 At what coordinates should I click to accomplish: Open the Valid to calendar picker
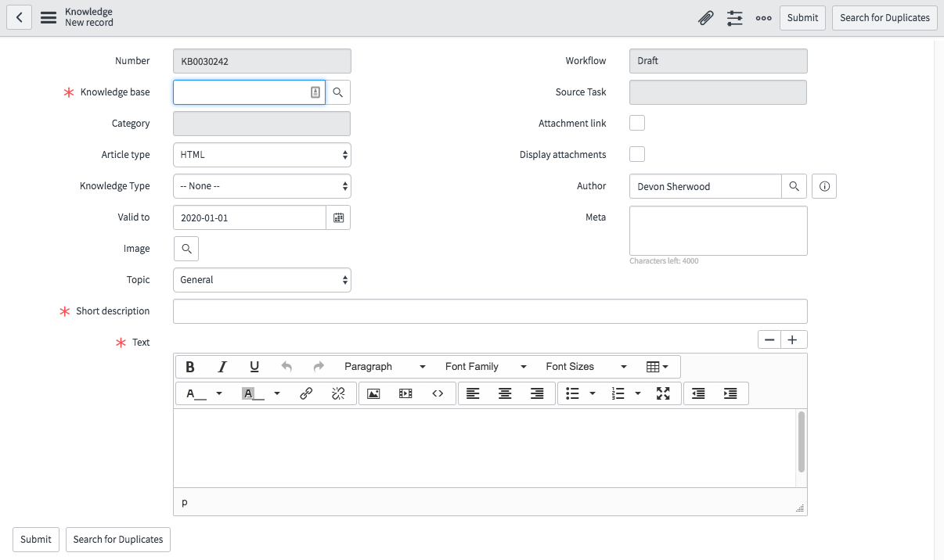coord(338,217)
